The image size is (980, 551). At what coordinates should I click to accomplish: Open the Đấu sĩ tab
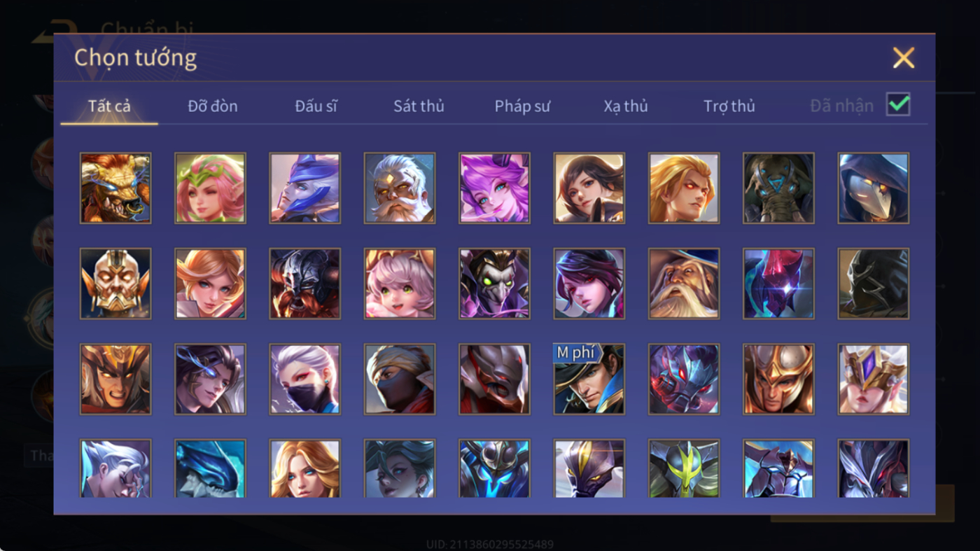click(x=316, y=106)
